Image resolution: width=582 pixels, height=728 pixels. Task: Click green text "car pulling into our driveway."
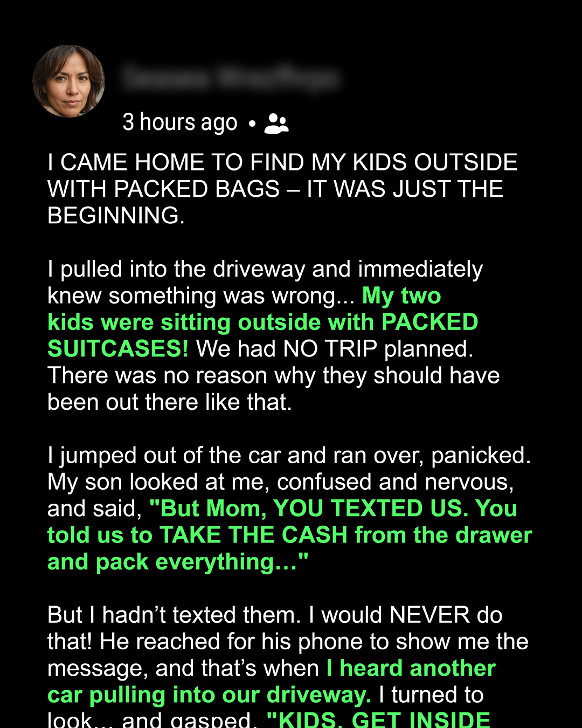coord(209,695)
